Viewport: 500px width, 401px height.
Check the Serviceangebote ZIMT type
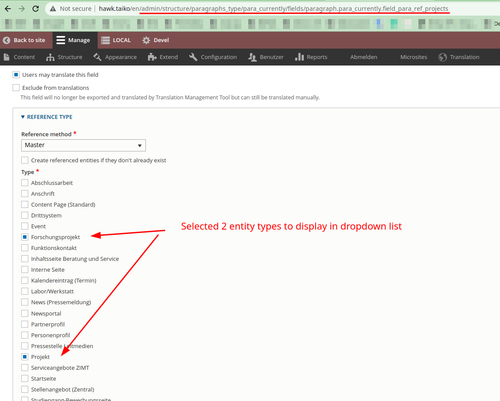coord(25,368)
